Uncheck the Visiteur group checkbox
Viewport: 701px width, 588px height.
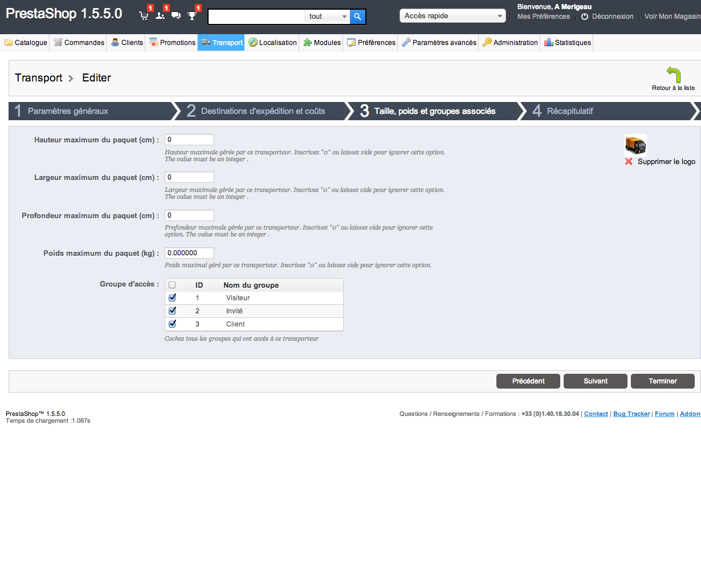(173, 297)
